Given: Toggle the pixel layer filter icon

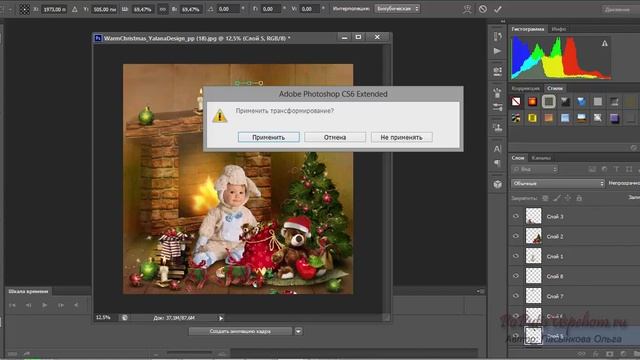Looking at the screenshot, I should click(x=592, y=169).
